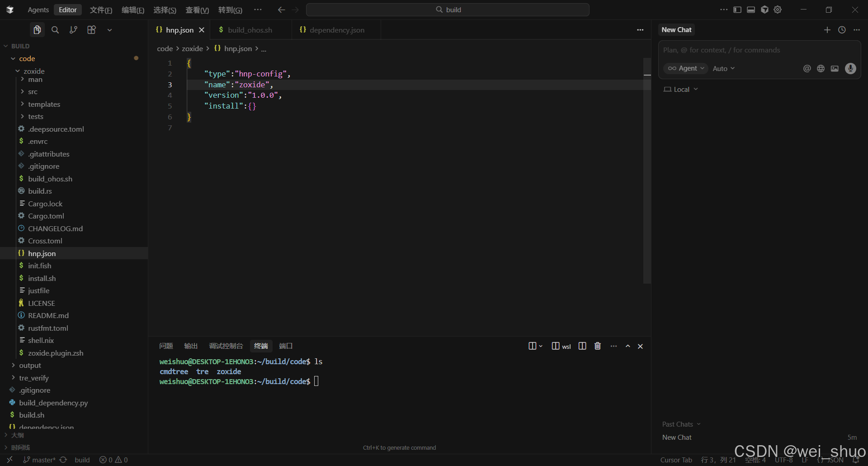The image size is (868, 466).
Task: Open the Explorer view icon
Action: [37, 30]
